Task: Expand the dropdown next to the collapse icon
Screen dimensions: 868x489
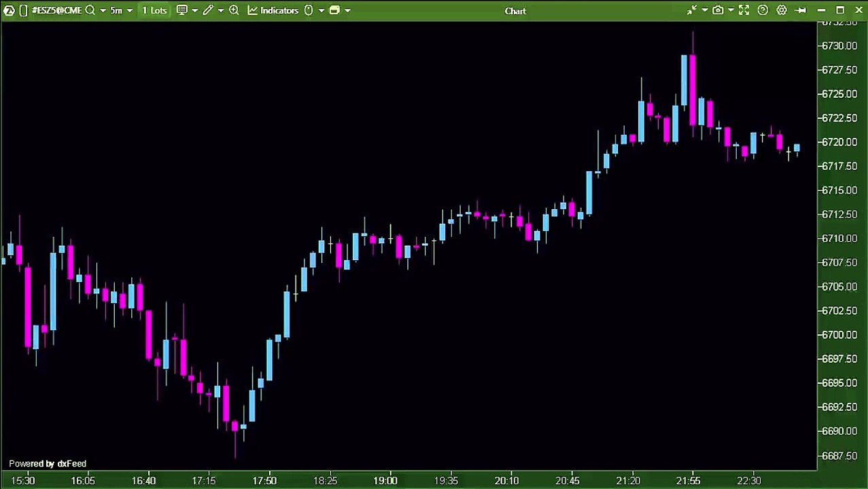Action: pos(705,10)
